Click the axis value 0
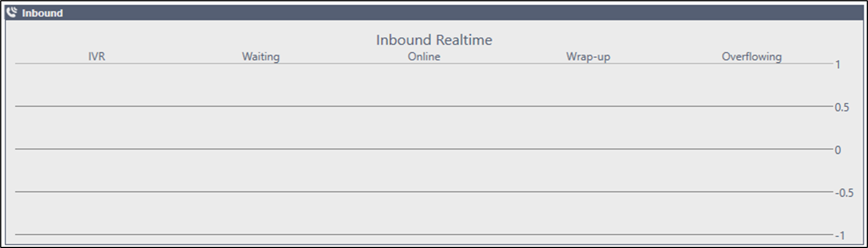868x248 pixels. (838, 151)
